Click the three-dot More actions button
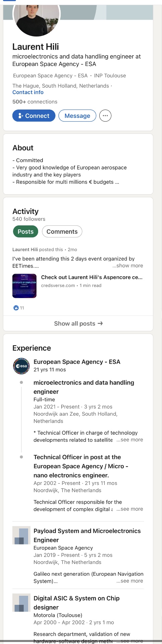Viewport: 162px width, 644px height. click(105, 116)
